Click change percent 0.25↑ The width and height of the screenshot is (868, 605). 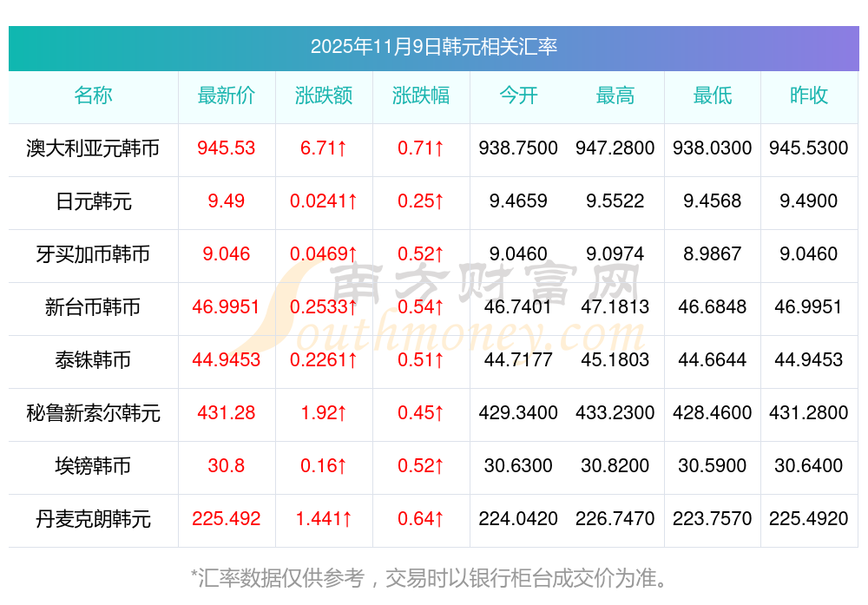click(x=421, y=201)
